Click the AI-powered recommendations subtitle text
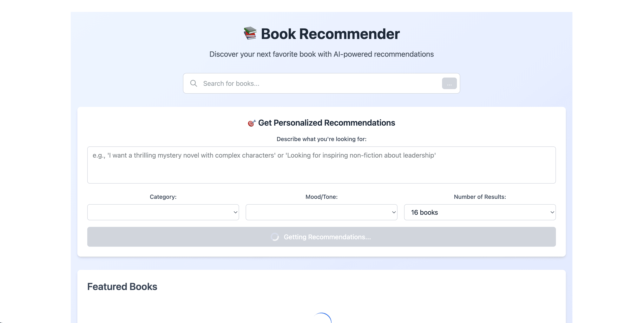This screenshot has width=644, height=323. tap(322, 54)
